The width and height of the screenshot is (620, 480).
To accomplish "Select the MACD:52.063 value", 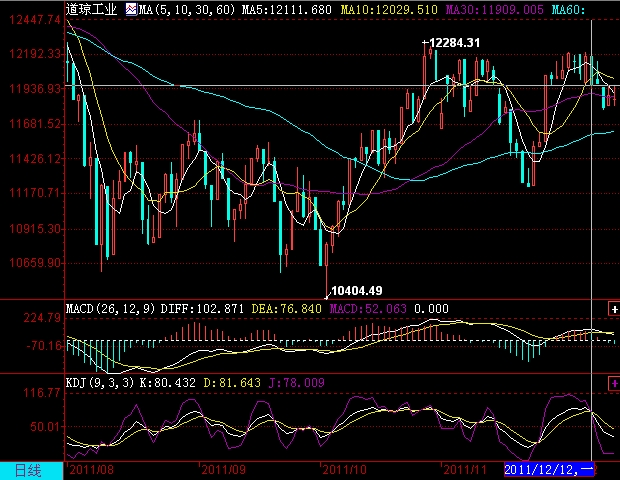I will pyautogui.click(x=368, y=308).
